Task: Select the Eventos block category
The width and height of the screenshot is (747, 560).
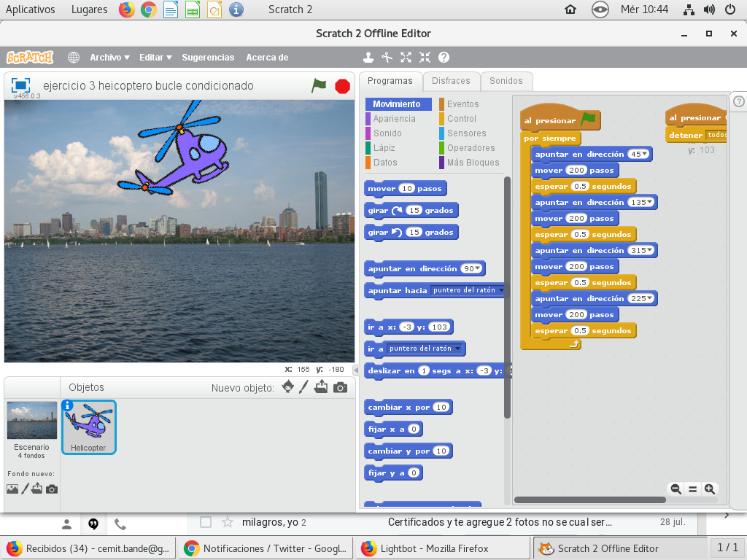Action: [x=462, y=104]
